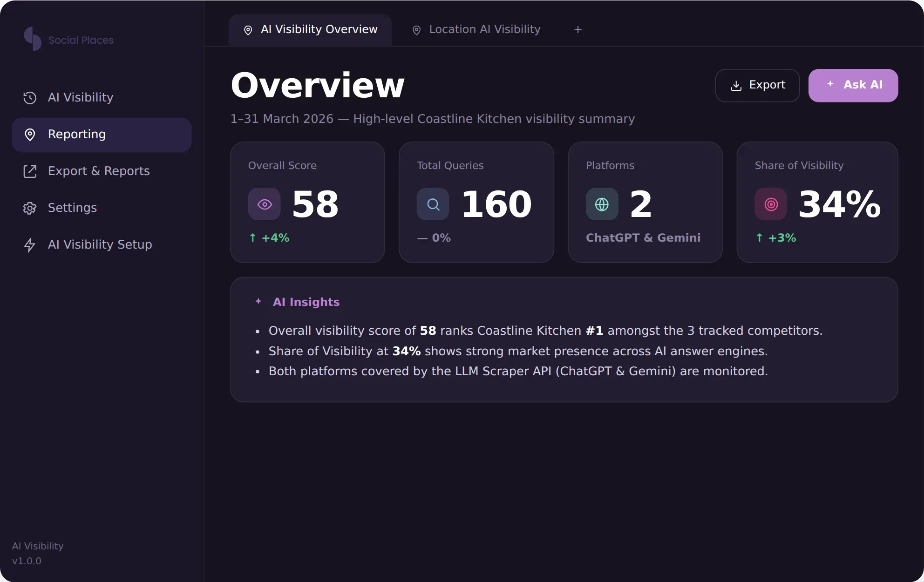
Task: Go to Export & Reports in sidebar
Action: (102, 171)
